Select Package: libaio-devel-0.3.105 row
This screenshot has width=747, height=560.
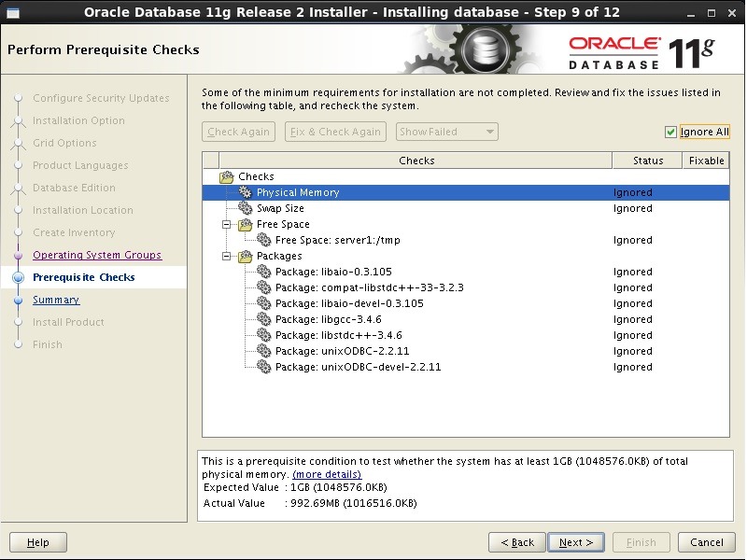(x=465, y=303)
